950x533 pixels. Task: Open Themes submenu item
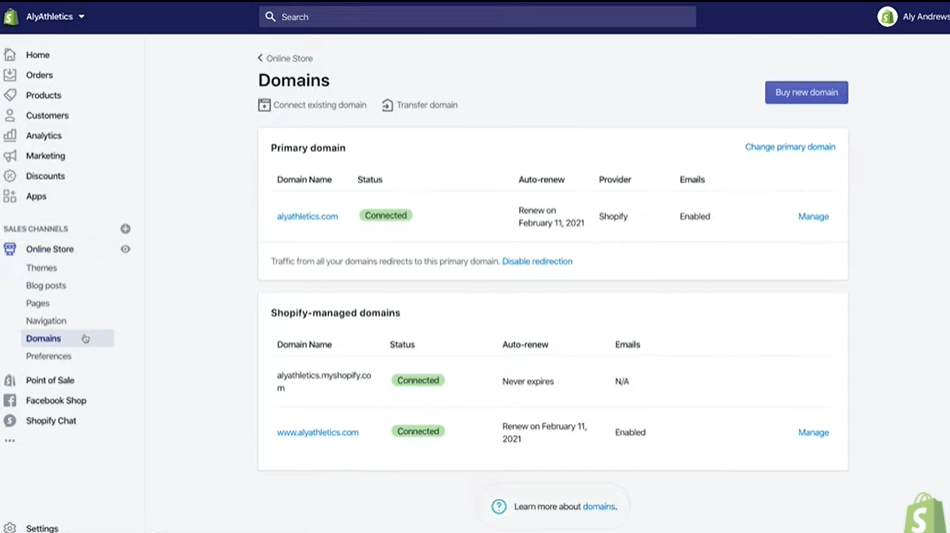[41, 268]
